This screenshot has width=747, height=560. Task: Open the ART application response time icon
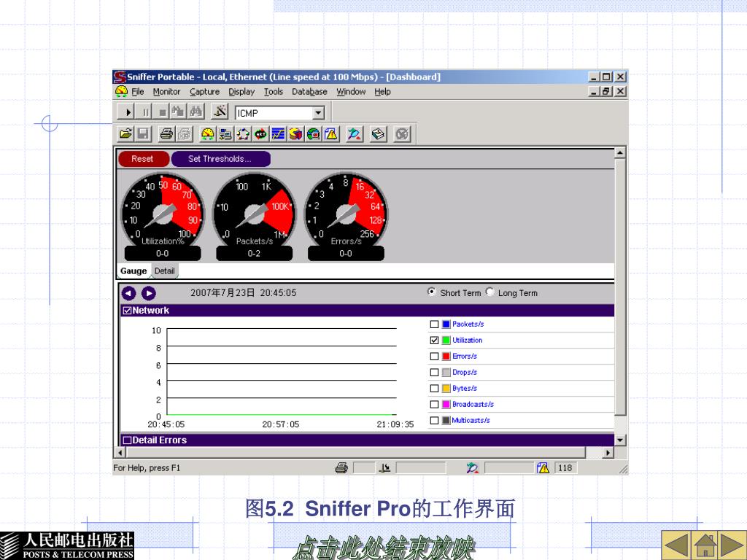[x=260, y=134]
